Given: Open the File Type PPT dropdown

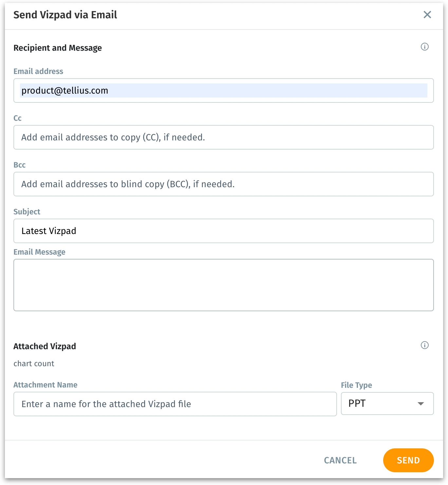Looking at the screenshot, I should point(387,404).
